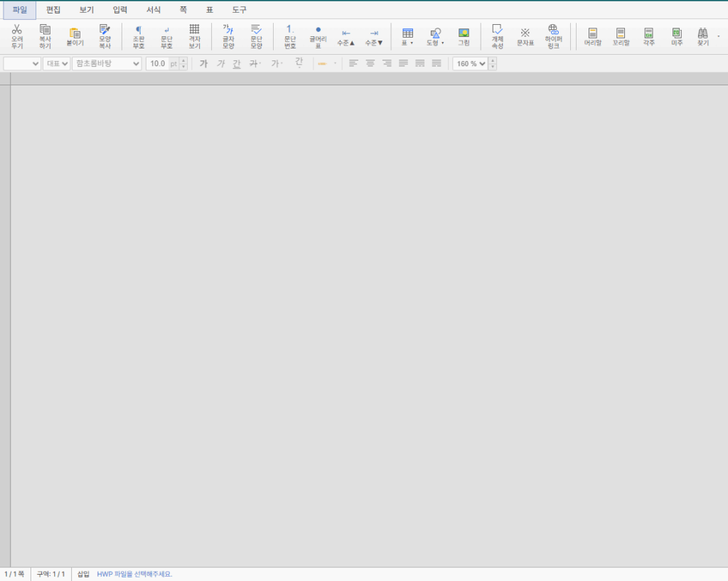Expand the 표 (Table) dropdown
728x581 pixels.
(407, 36)
